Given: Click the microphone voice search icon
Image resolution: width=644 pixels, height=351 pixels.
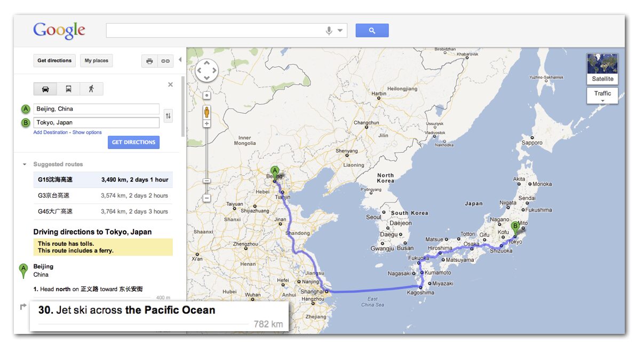Looking at the screenshot, I should 329,30.
